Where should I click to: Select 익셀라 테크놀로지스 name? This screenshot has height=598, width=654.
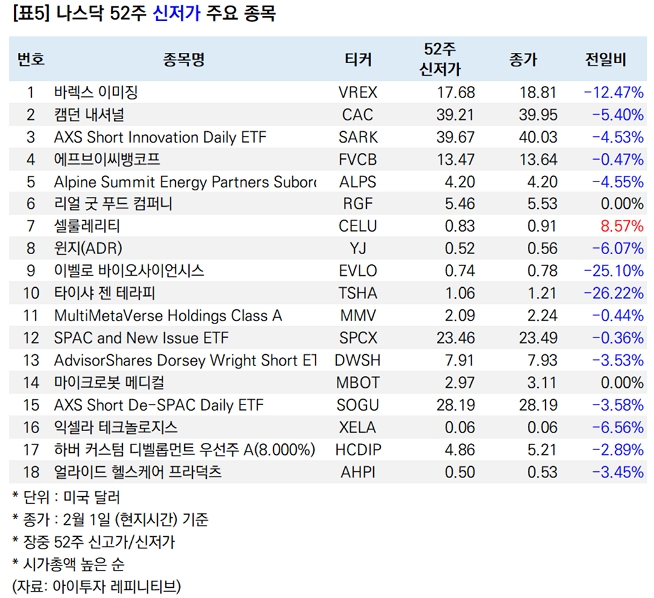click(116, 427)
